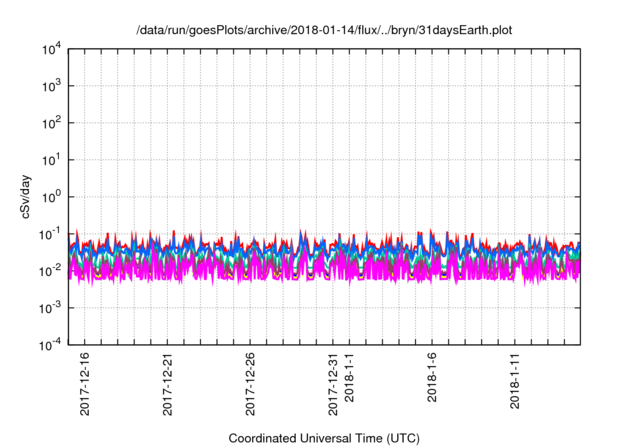Select the 2017-12-26 date tick label
The image size is (640, 448).
click(x=251, y=384)
